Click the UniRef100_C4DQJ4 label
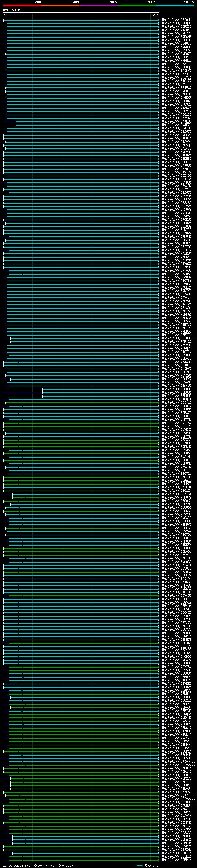The height and width of the screenshot is (868, 197). click(176, 399)
